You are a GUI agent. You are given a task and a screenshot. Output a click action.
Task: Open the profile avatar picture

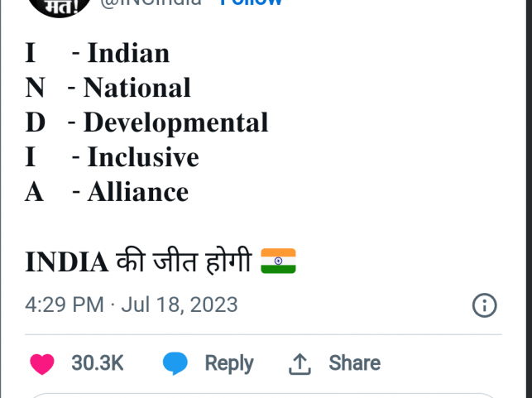click(x=58, y=5)
